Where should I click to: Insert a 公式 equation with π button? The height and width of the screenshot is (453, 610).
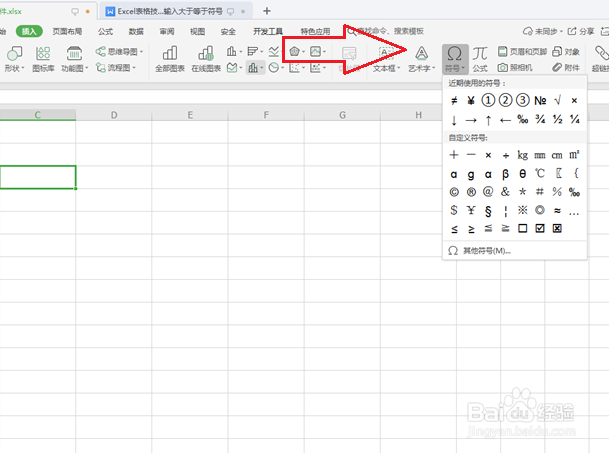point(480,59)
